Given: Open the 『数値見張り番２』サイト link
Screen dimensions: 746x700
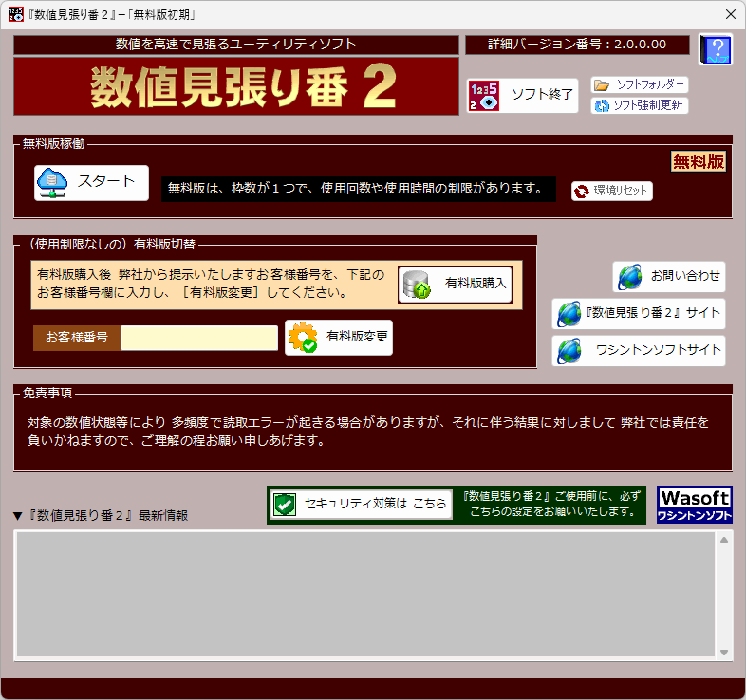Looking at the screenshot, I should (x=639, y=314).
